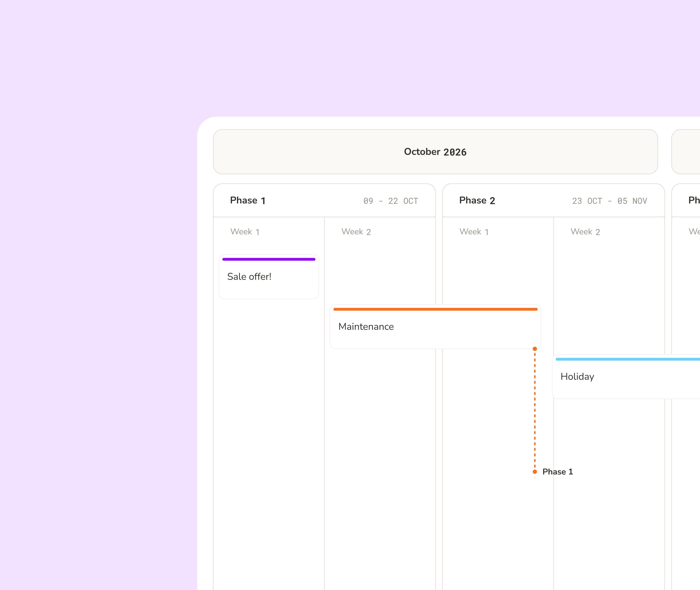Click the orange dot below Maintenance card
700x590 pixels.
535,349
